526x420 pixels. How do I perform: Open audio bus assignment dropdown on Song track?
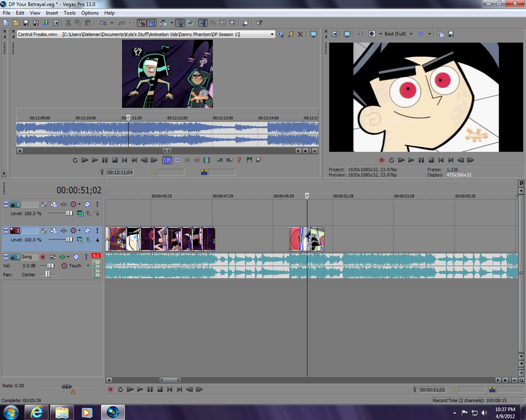[x=68, y=257]
